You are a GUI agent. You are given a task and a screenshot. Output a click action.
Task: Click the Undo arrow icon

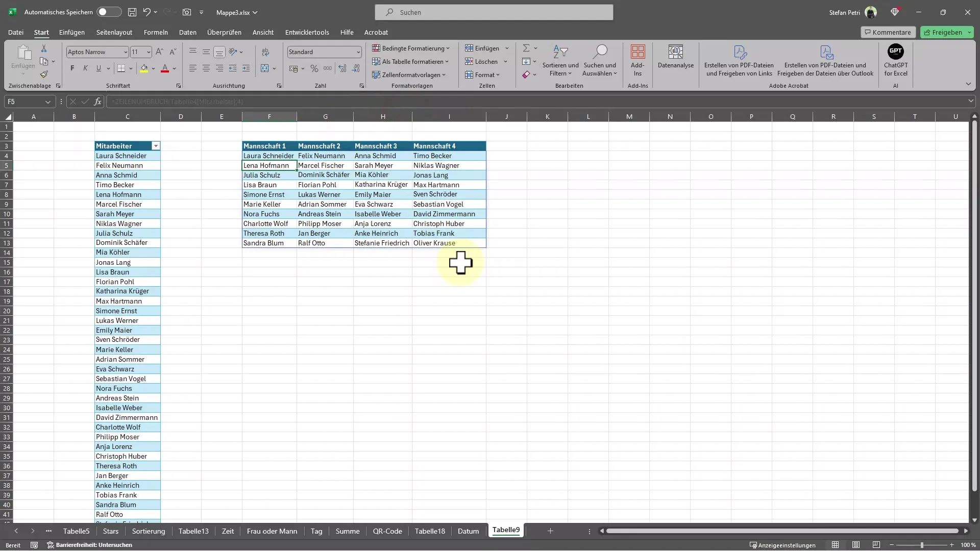(x=147, y=12)
